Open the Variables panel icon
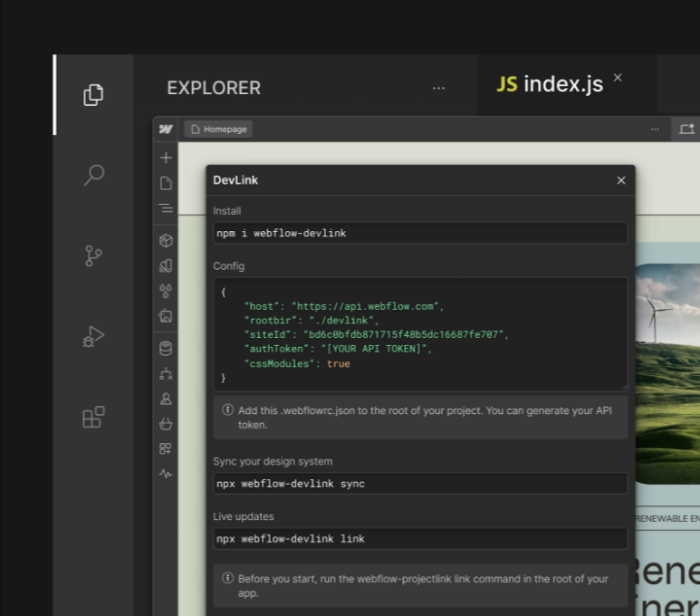700x616 pixels. click(x=166, y=265)
